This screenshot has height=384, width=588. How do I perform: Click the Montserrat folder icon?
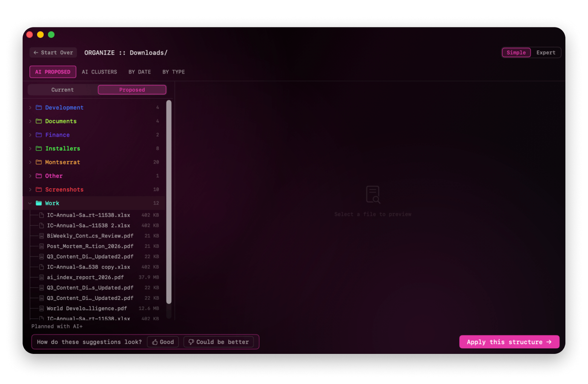coord(39,162)
